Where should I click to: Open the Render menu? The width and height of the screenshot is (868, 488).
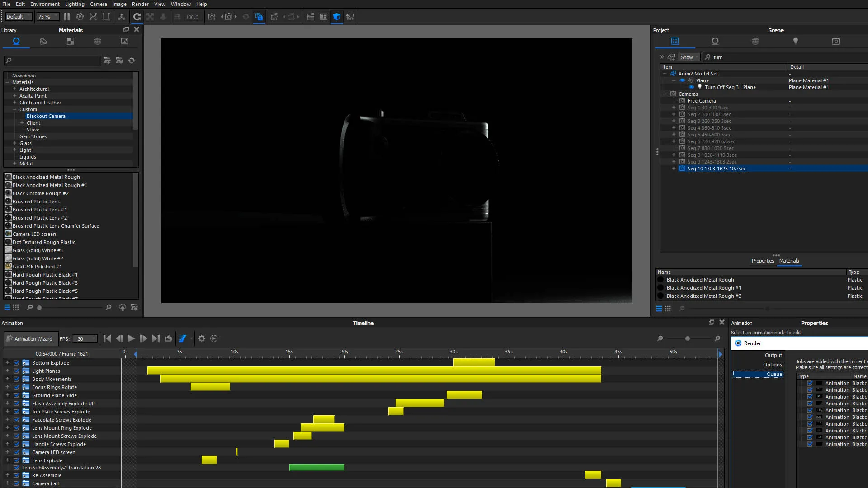(140, 4)
